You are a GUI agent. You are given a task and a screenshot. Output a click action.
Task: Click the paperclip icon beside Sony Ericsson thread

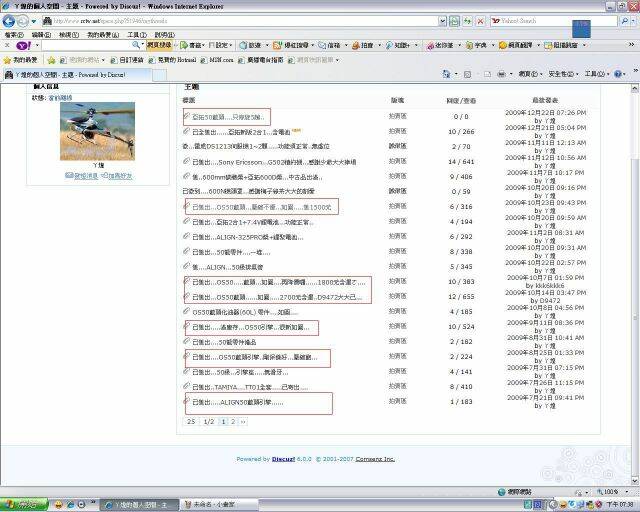point(186,161)
